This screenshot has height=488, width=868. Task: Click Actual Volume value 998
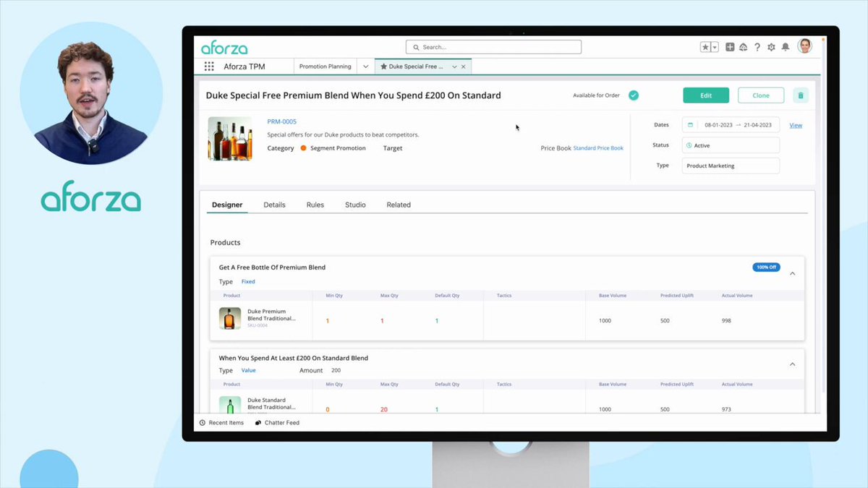726,320
